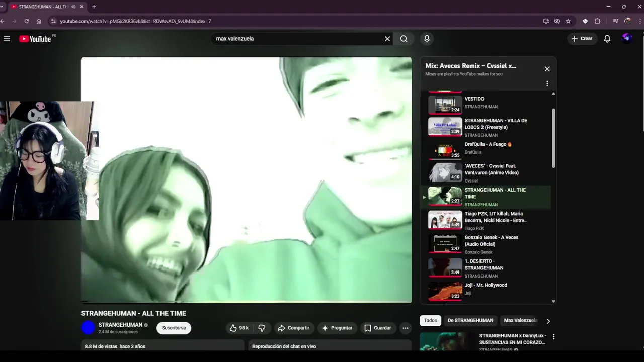Open more actions ellipsis below video
The width and height of the screenshot is (644, 362).
tap(405, 328)
